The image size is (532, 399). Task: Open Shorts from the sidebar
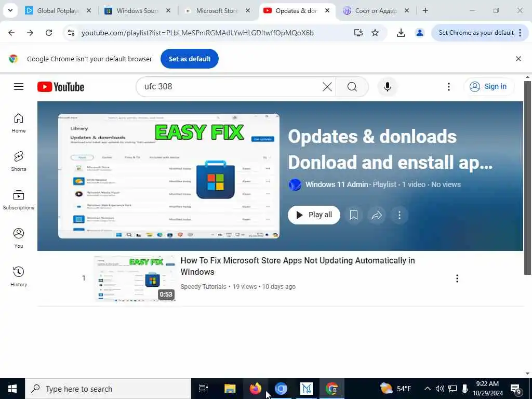click(x=19, y=162)
